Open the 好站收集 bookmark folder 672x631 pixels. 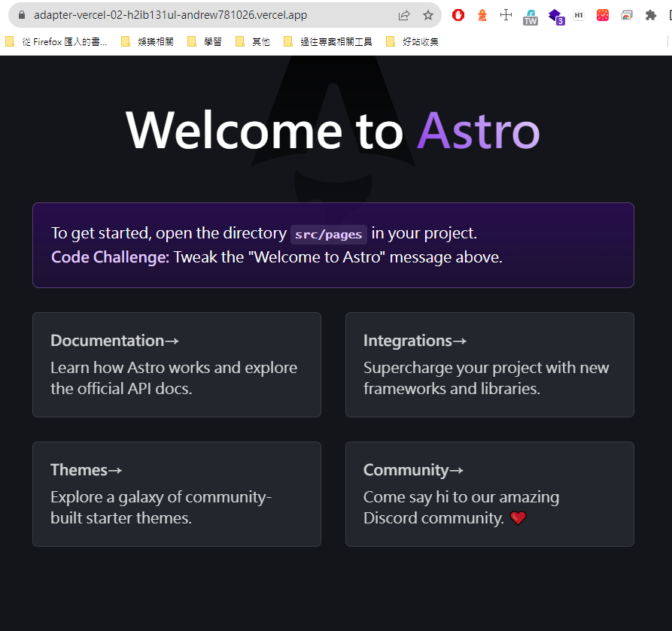[x=412, y=41]
